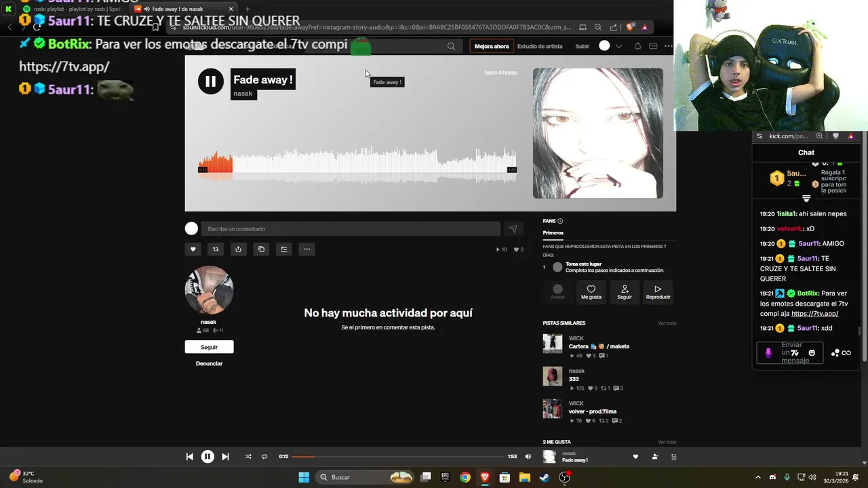The image size is (868, 488).
Task: Open the Subir upload page
Action: [583, 46]
